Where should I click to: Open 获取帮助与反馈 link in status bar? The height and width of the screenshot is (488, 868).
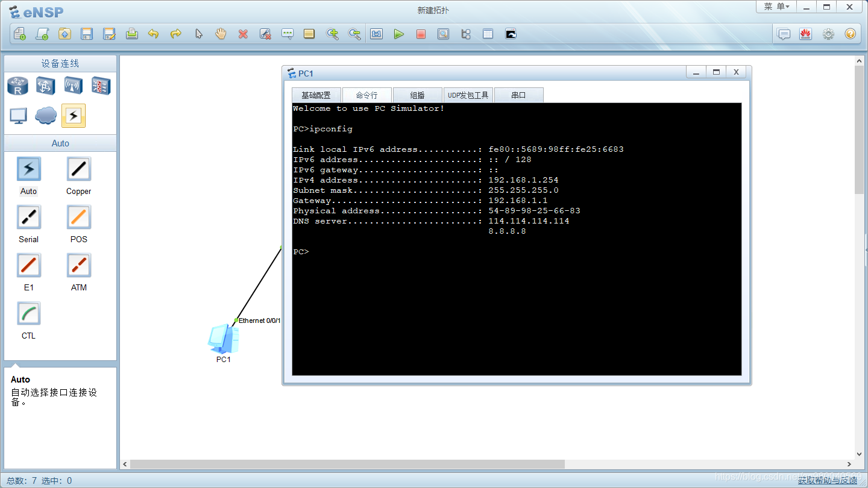(x=828, y=480)
